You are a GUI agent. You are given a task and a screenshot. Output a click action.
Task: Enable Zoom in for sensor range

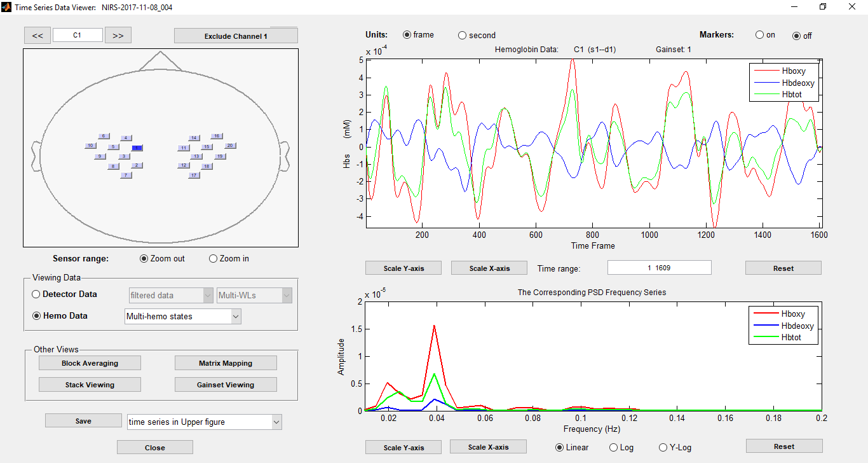[214, 258]
